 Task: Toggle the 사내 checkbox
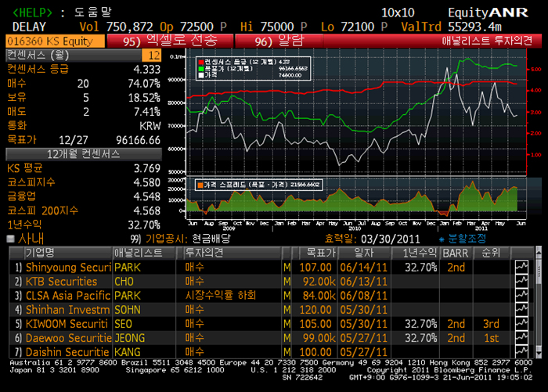click(x=10, y=239)
